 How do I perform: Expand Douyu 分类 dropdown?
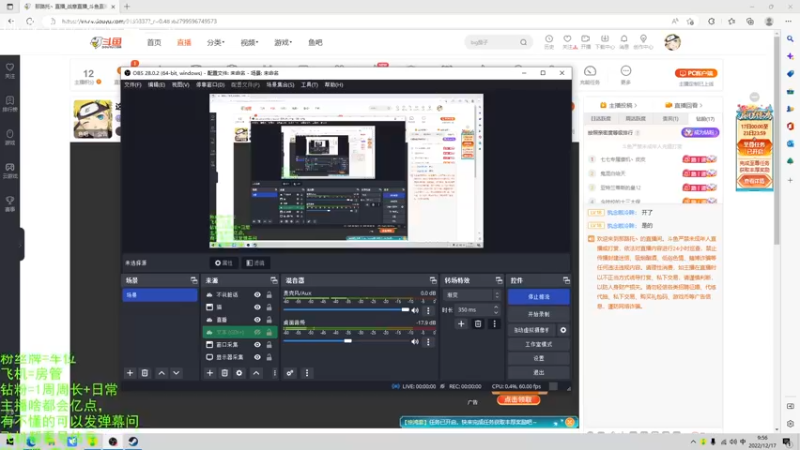(x=215, y=42)
